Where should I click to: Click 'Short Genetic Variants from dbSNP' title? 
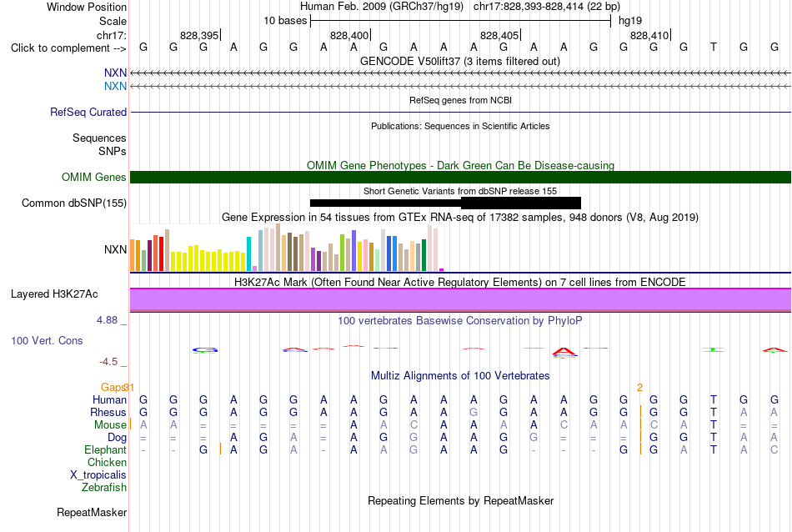(x=460, y=191)
